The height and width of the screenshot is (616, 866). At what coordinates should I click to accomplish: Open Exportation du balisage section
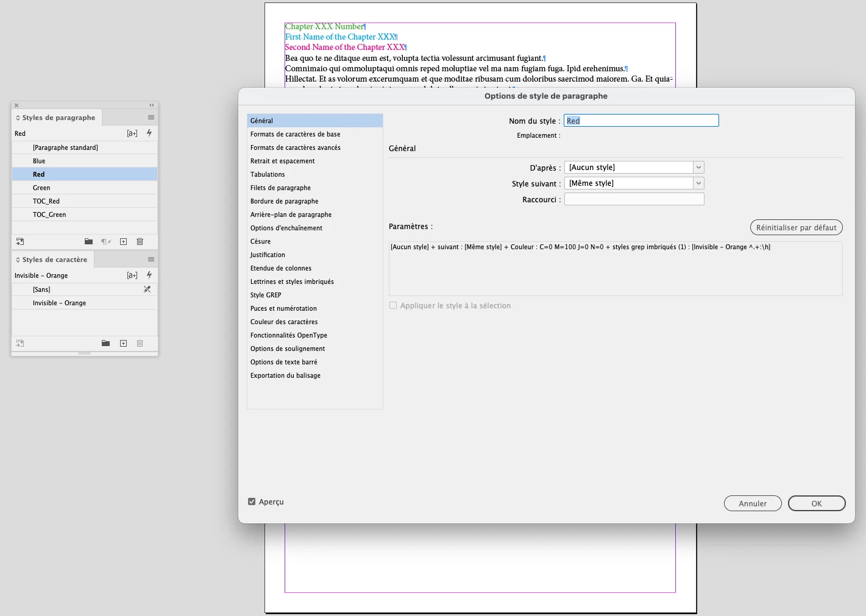pos(315,375)
